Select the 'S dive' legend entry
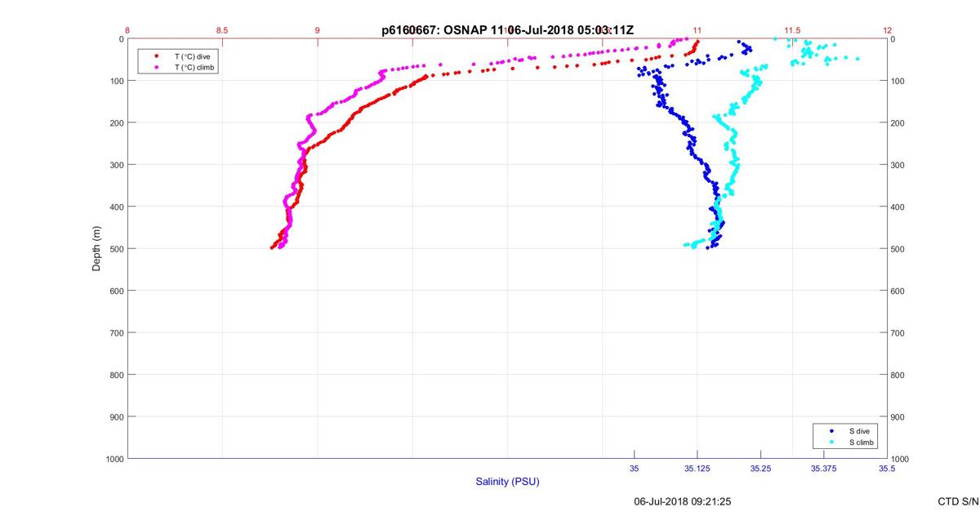Image resolution: width=980 pixels, height=516 pixels. coord(860,430)
